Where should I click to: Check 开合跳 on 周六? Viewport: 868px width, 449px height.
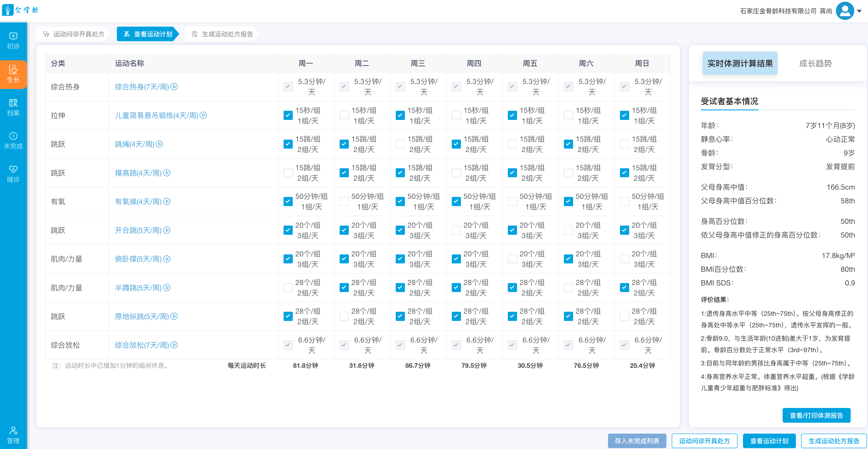568,230
